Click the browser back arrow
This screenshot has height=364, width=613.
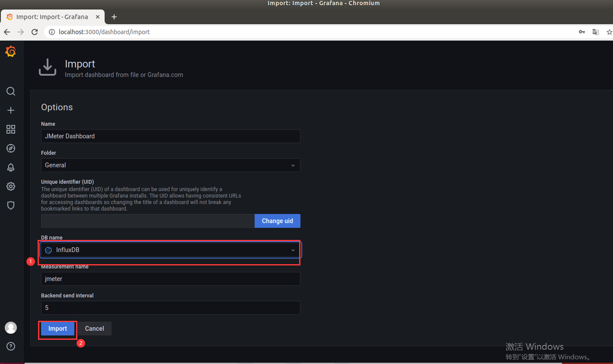coord(7,32)
